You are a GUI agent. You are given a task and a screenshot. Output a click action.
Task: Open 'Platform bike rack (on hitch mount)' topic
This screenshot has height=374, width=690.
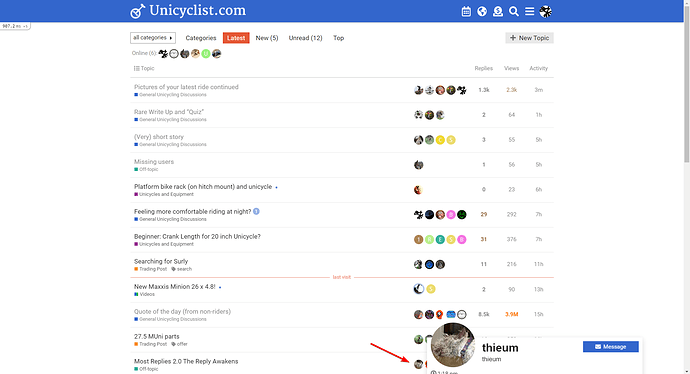tap(203, 187)
